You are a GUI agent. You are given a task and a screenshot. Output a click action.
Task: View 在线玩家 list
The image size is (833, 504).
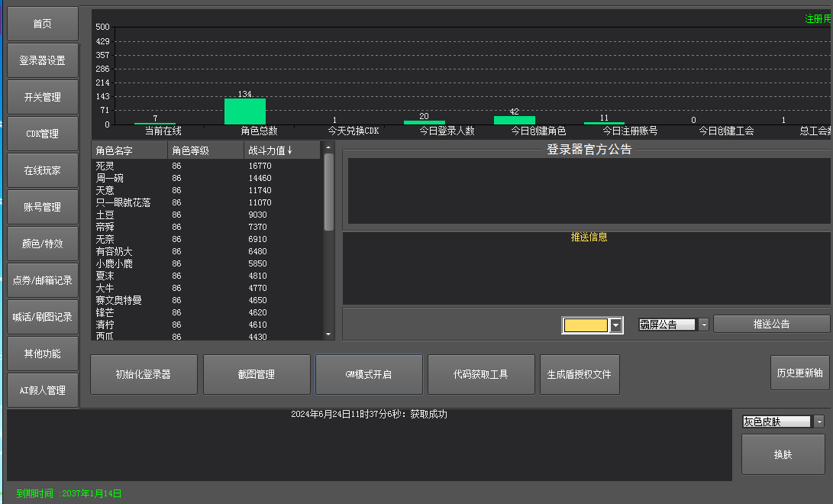43,171
